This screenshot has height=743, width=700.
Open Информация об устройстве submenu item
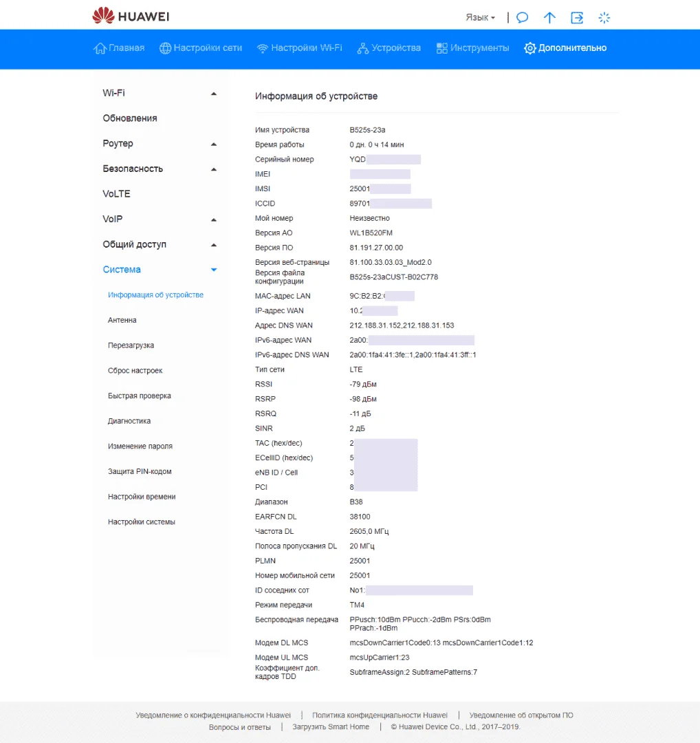point(155,294)
